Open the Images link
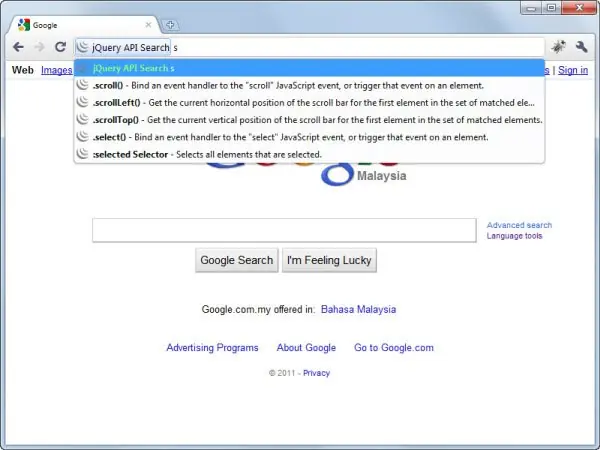 click(x=57, y=70)
